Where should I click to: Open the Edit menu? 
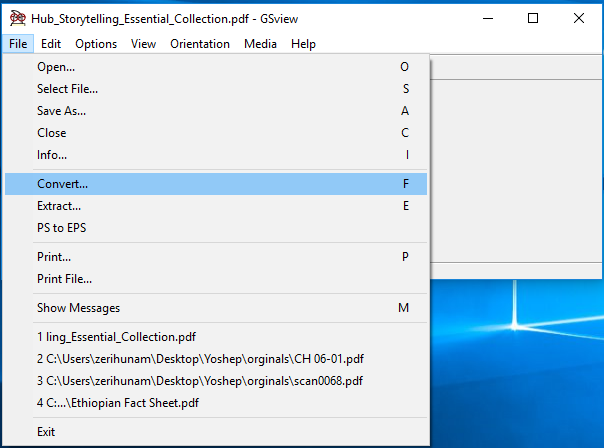(51, 44)
